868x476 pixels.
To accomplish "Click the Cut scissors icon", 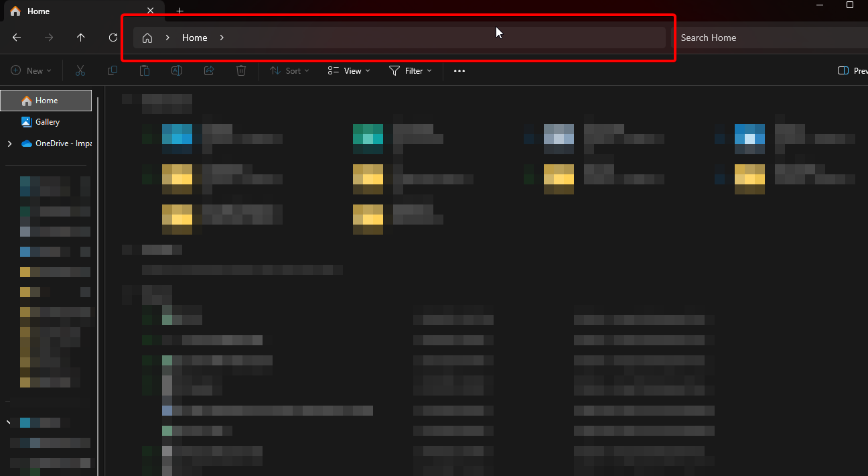I will tap(80, 70).
